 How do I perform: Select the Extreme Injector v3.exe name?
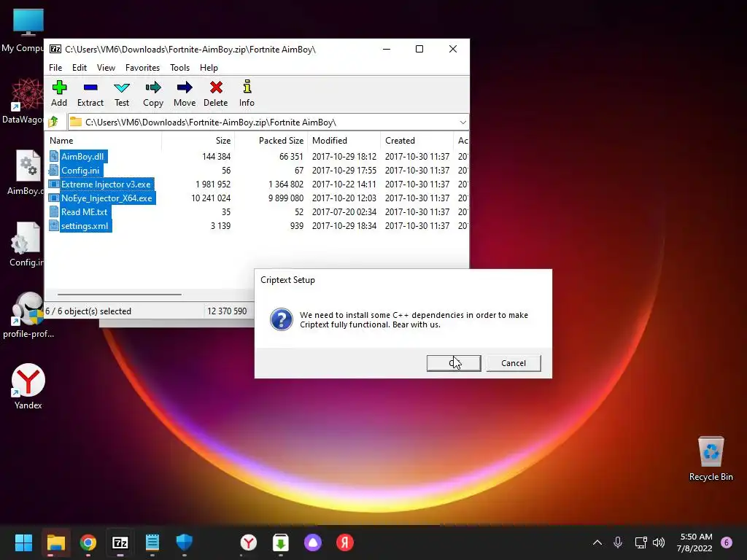tap(106, 184)
